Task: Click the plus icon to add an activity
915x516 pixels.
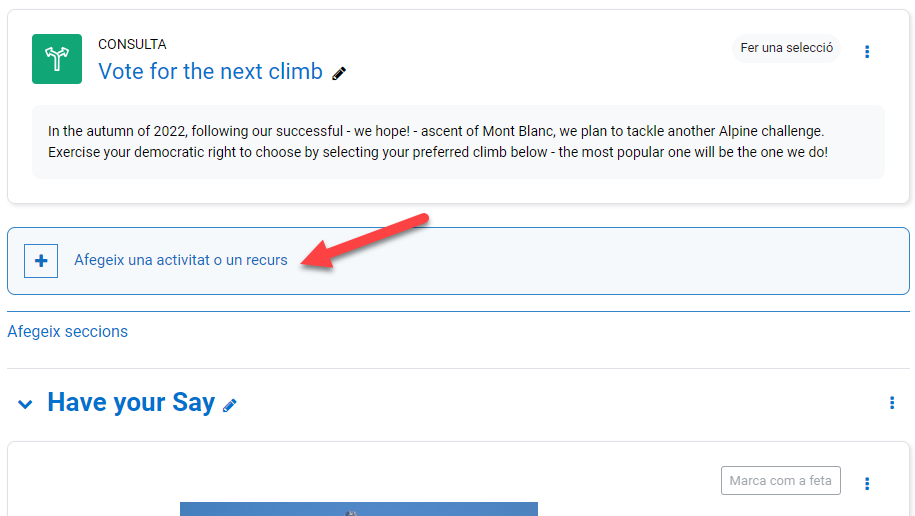Action: click(x=41, y=260)
